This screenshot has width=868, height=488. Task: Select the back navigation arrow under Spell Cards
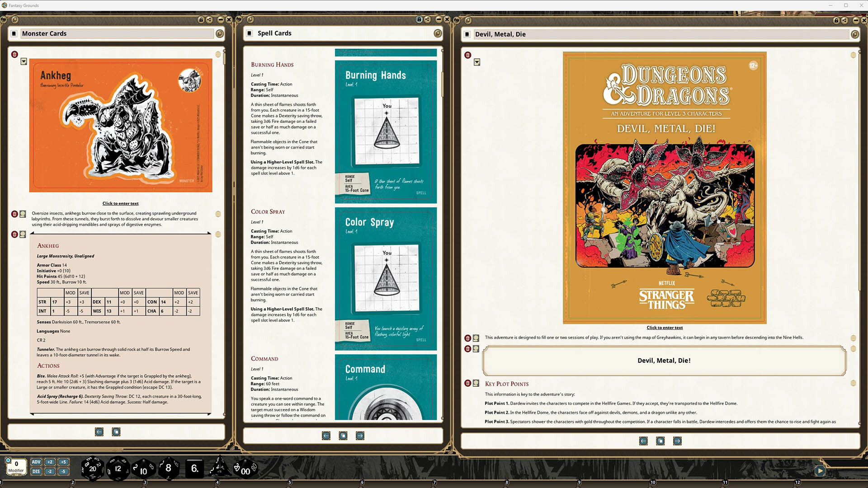(x=326, y=436)
